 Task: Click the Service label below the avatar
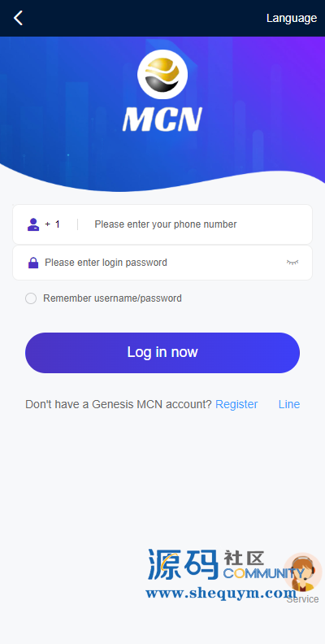[302, 599]
